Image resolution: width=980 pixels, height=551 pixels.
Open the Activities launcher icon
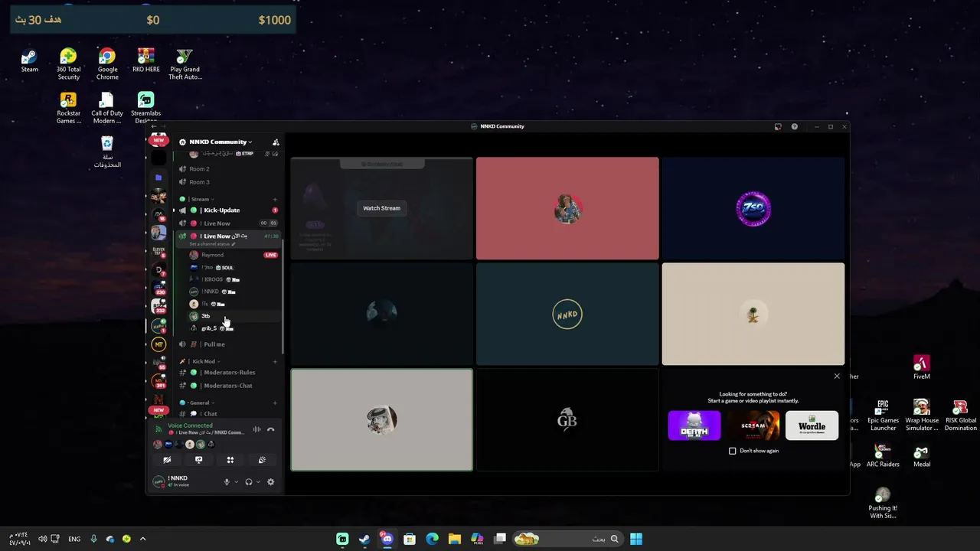230,460
